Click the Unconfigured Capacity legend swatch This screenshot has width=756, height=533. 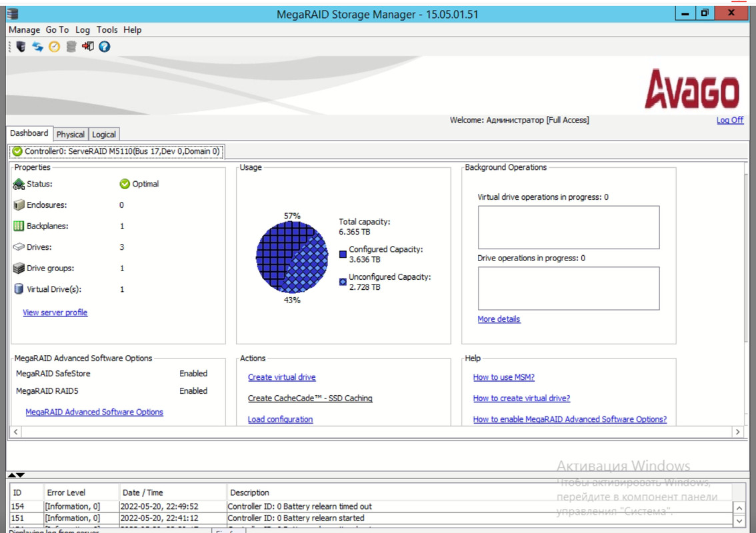point(343,282)
